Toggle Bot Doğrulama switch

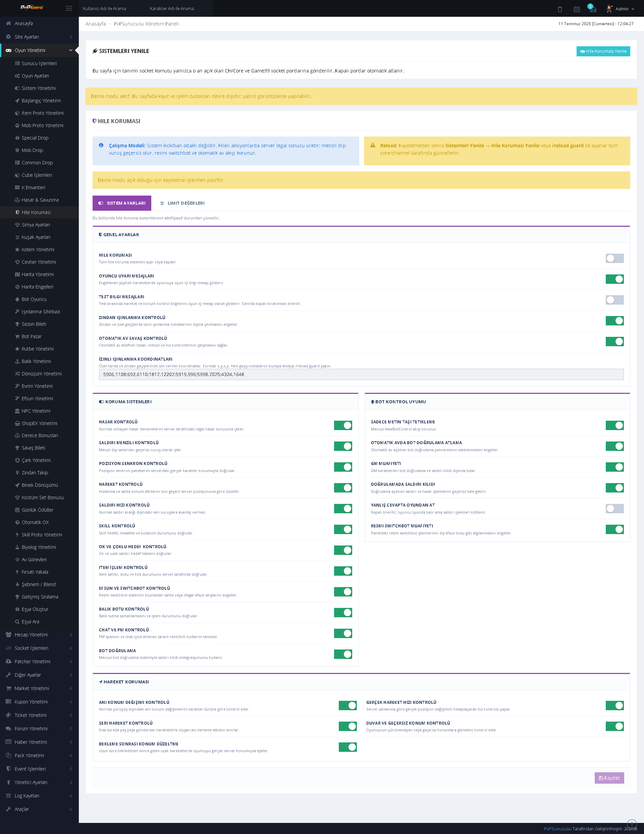343,654
